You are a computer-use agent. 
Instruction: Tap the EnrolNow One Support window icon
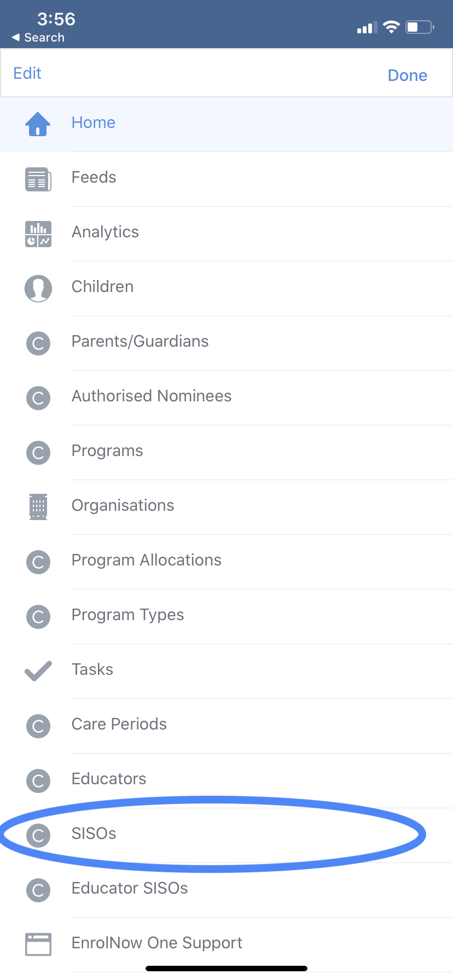[x=38, y=944]
